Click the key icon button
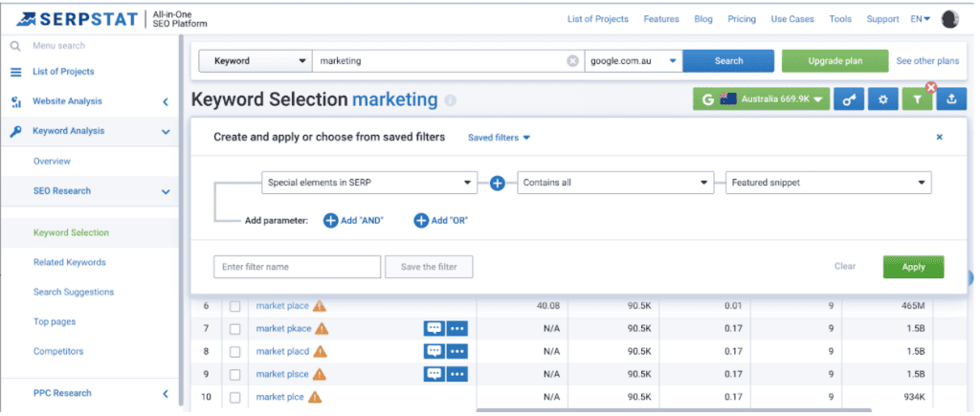 849,99
